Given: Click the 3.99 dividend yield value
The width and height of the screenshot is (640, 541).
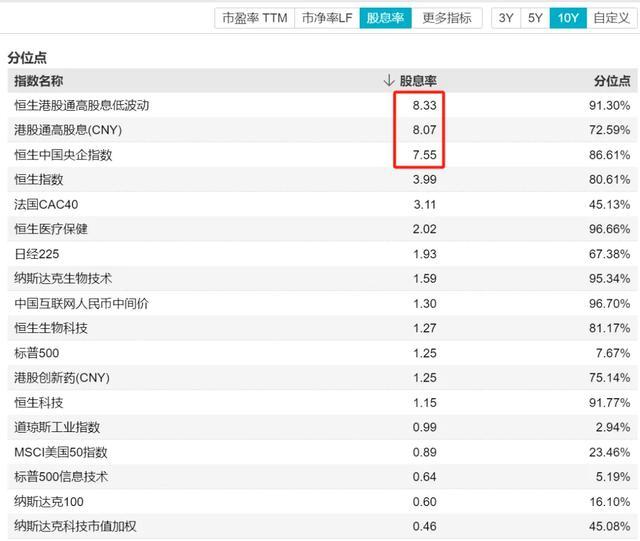Looking at the screenshot, I should coord(424,179).
